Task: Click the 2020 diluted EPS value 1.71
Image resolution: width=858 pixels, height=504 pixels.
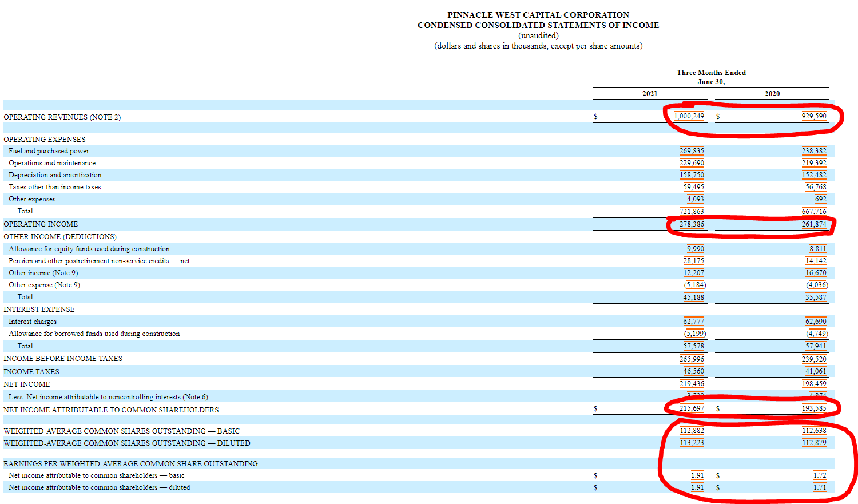Action: click(820, 487)
